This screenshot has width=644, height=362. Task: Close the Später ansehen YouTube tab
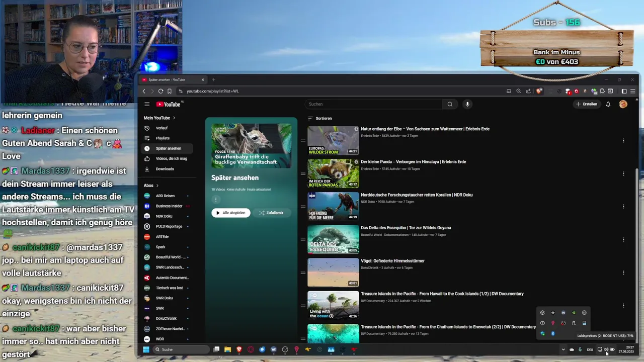203,79
